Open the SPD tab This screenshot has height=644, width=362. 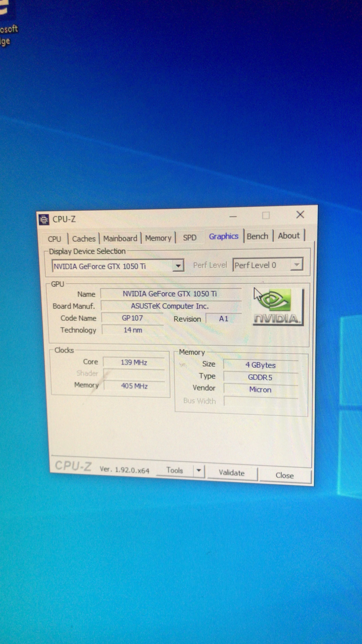190,237
